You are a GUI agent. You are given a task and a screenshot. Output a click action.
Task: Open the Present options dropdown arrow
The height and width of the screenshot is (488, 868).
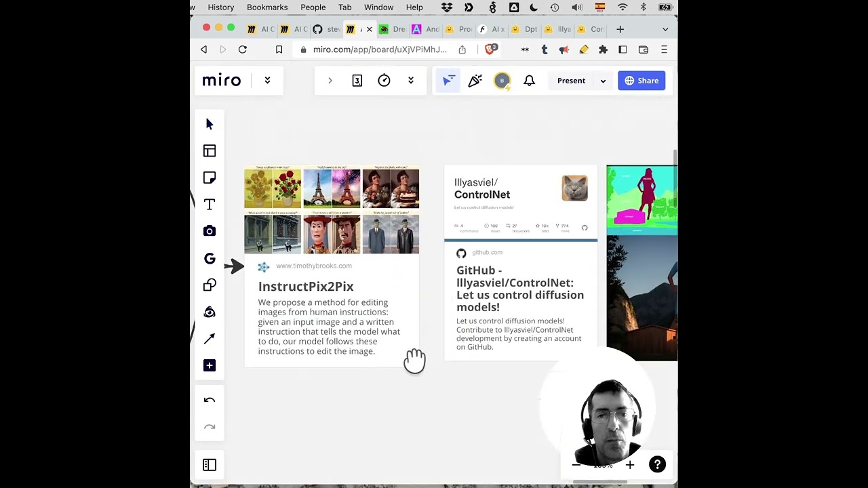(603, 81)
